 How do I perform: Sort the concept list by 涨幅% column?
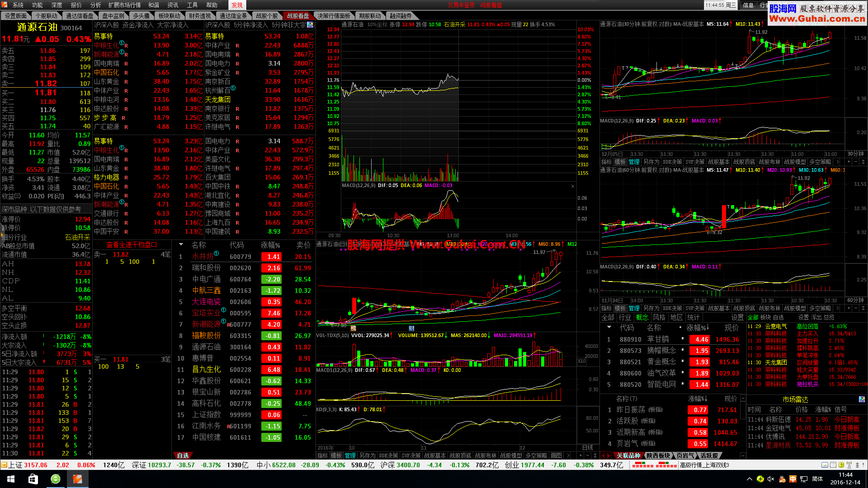coord(698,328)
